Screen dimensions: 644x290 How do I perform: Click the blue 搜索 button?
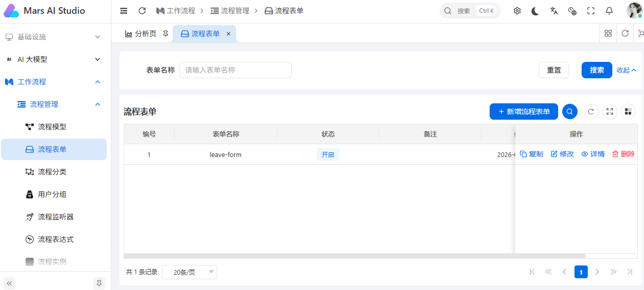point(597,70)
